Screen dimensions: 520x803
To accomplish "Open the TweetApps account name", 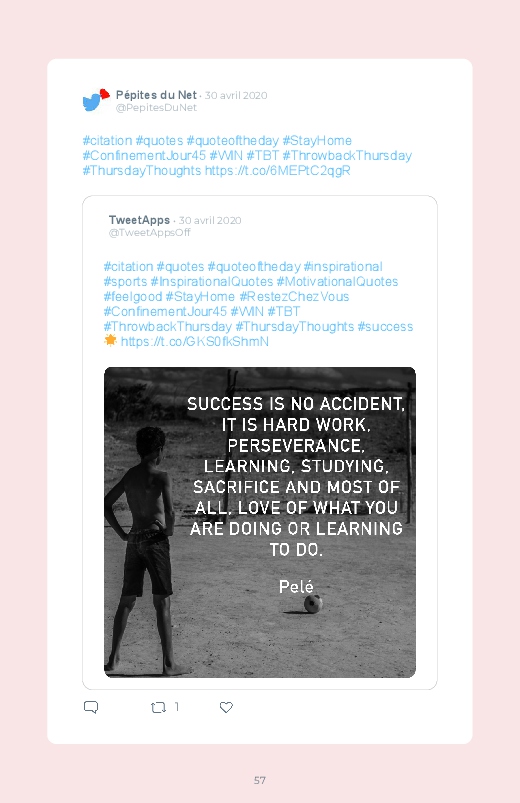I will 139,220.
